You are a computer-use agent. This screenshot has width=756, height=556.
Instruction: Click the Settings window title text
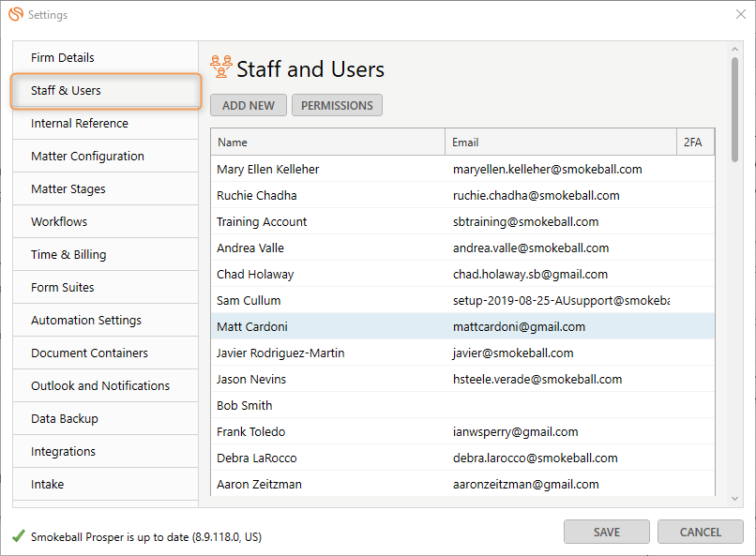click(x=48, y=15)
